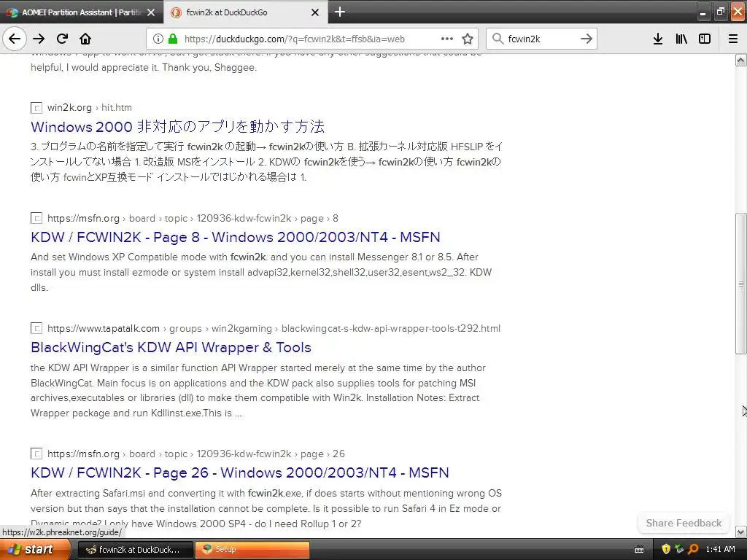Switch to fcwin2k at DuckDuck taskbar window

(135, 550)
